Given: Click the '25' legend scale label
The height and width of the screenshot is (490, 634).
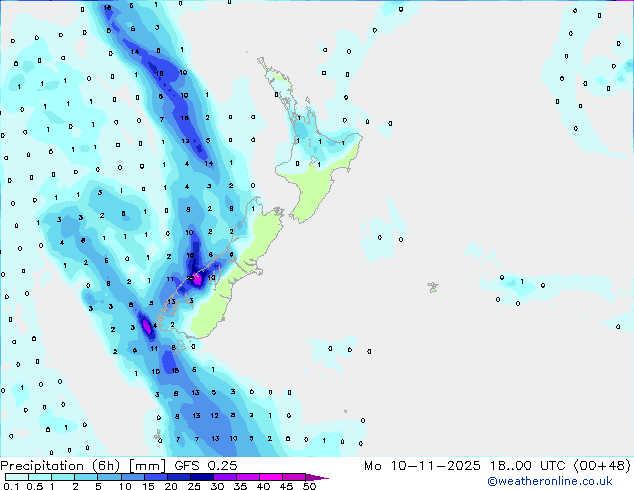Looking at the screenshot, I should (x=194, y=486).
